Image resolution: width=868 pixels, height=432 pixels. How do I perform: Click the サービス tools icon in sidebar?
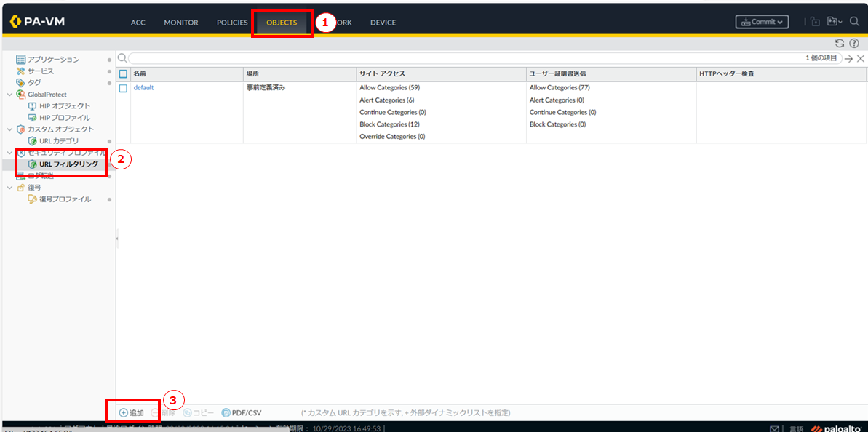pos(21,71)
